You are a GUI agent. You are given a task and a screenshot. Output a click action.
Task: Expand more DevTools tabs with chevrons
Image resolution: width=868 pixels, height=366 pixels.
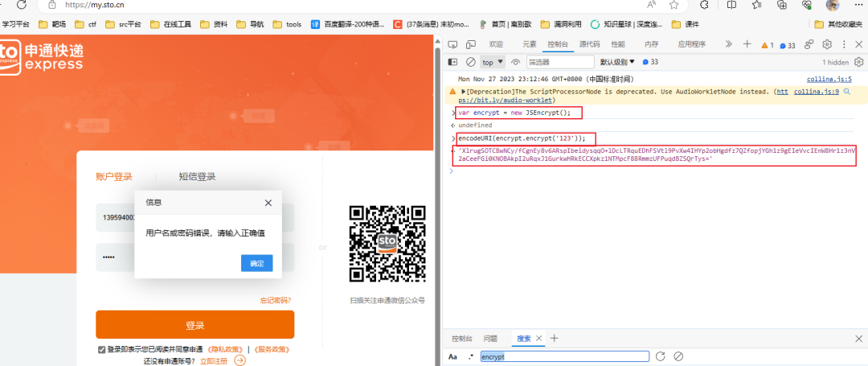coord(728,44)
